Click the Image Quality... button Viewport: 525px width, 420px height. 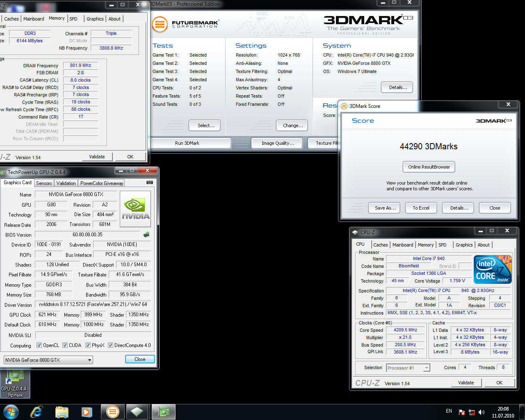(x=278, y=143)
